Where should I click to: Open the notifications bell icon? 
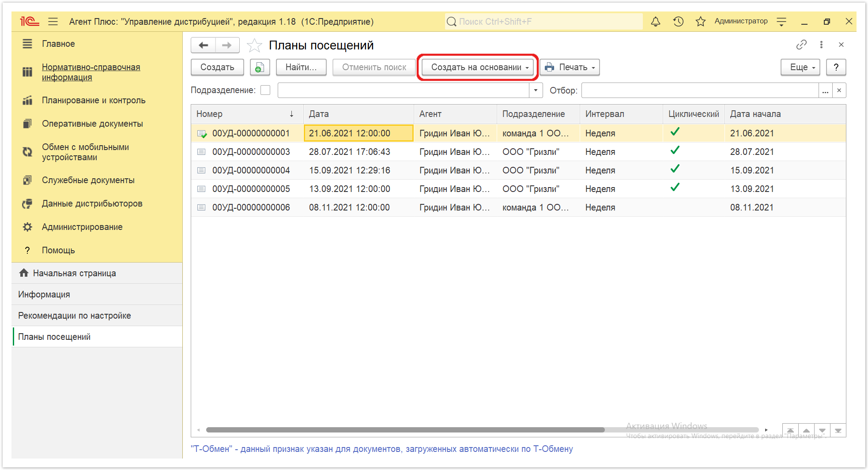pos(656,22)
